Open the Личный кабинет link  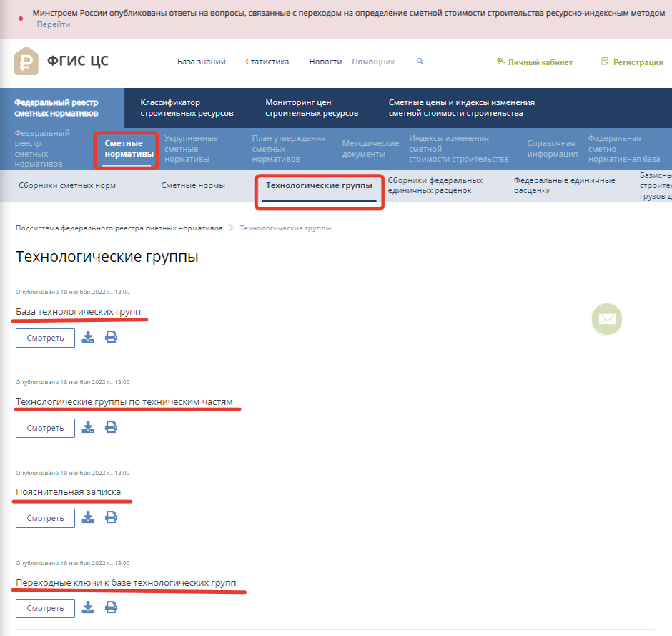540,62
